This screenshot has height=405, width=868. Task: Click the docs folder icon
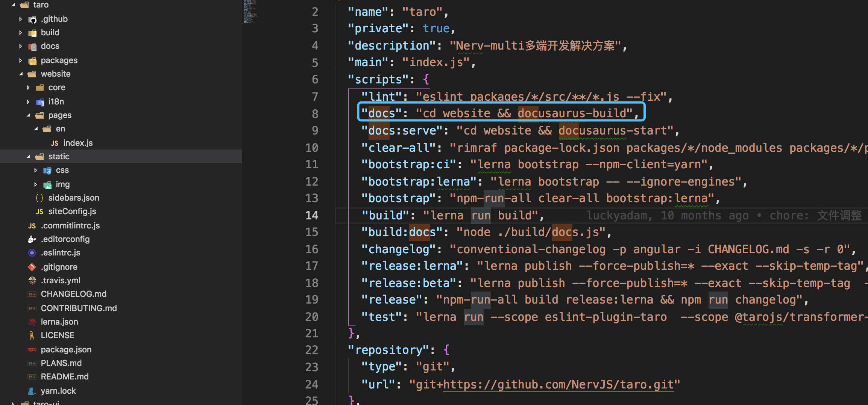33,46
